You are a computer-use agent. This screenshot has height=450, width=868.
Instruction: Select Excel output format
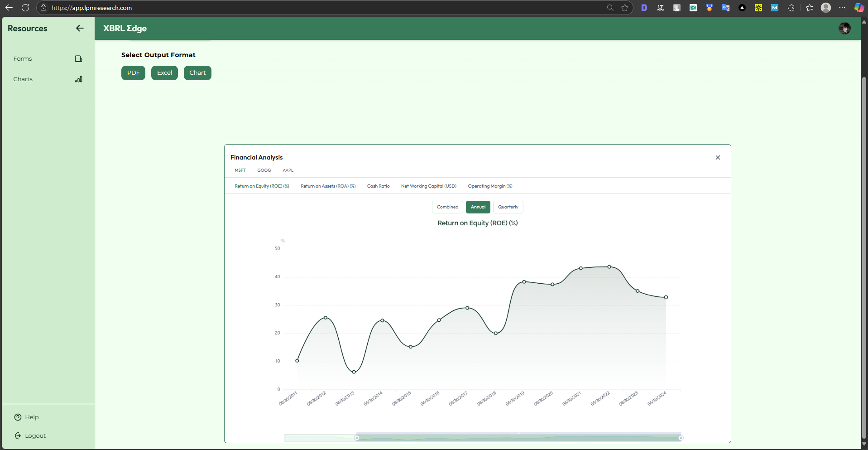coord(164,73)
